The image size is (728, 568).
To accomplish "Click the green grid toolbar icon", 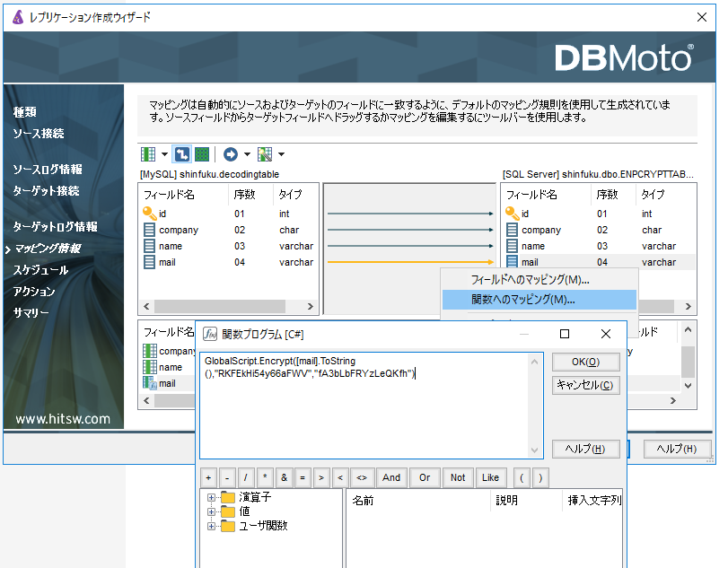I will tap(202, 154).
